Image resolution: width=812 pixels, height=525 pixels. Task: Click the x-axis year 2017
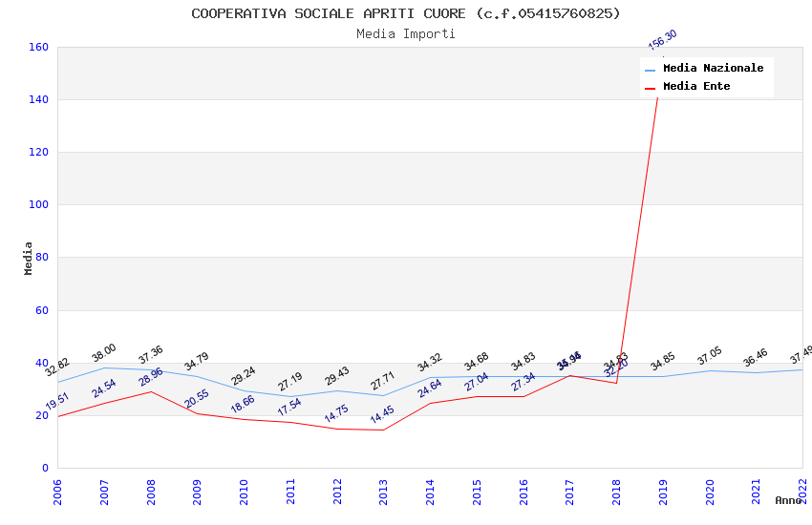569,492
